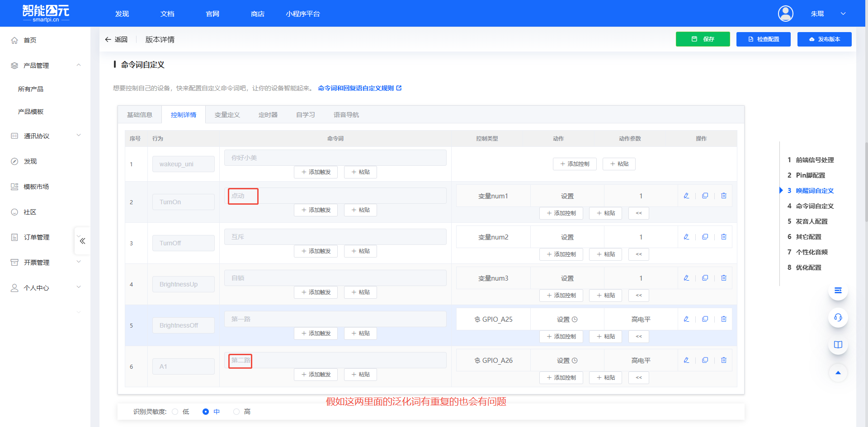868x427 pixels.
Task: Select the 中 sensitivity radio button
Action: pos(206,412)
